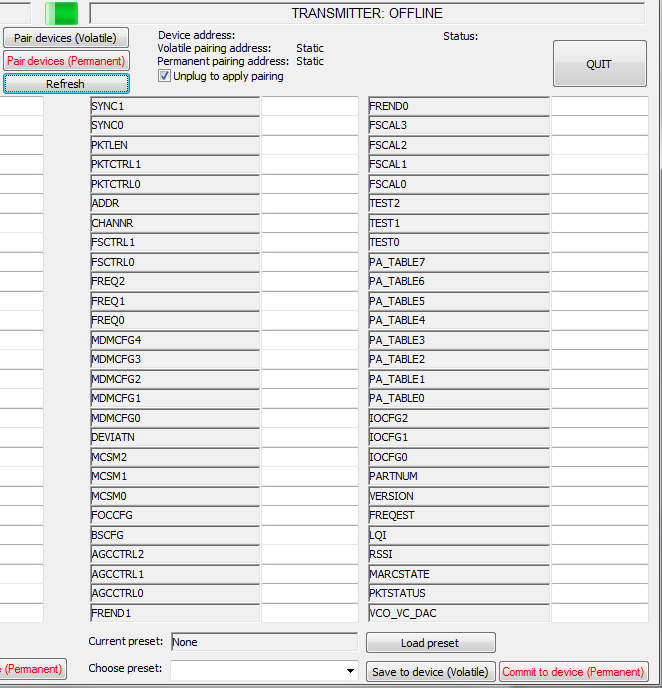Viewport: 662px width, 688px height.
Task: Select the PA_TABLE4 register label
Action: [x=459, y=320]
